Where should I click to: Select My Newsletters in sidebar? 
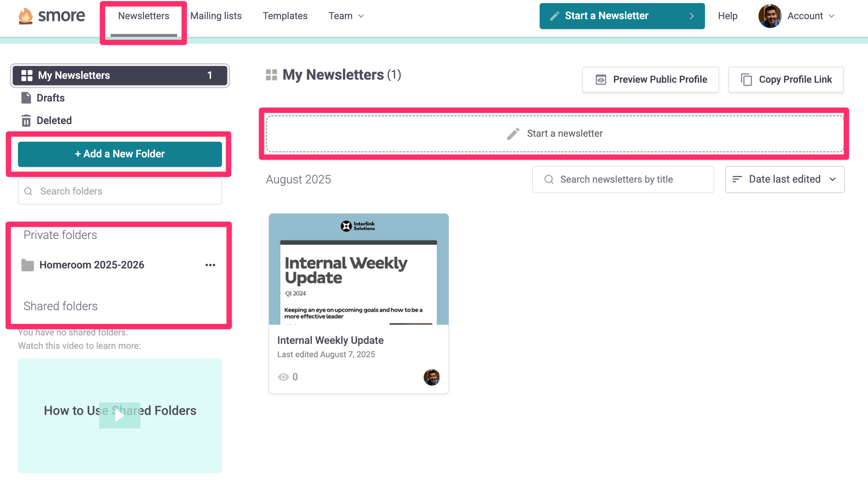120,75
